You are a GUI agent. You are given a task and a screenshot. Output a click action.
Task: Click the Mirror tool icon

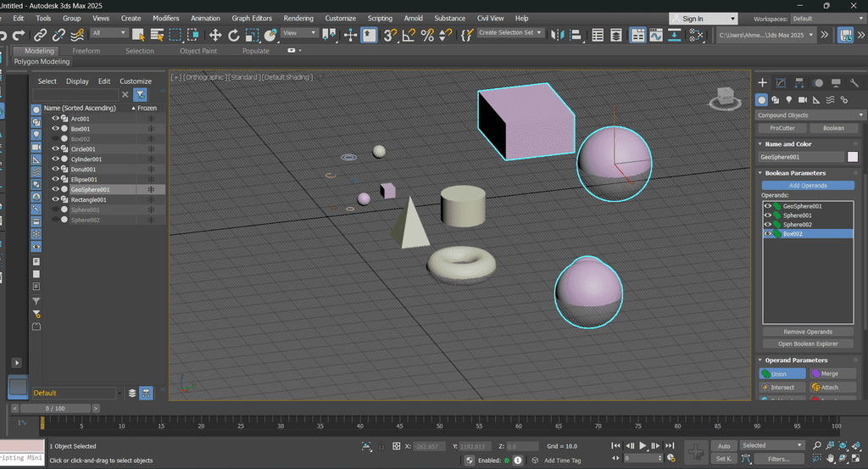[x=558, y=36]
